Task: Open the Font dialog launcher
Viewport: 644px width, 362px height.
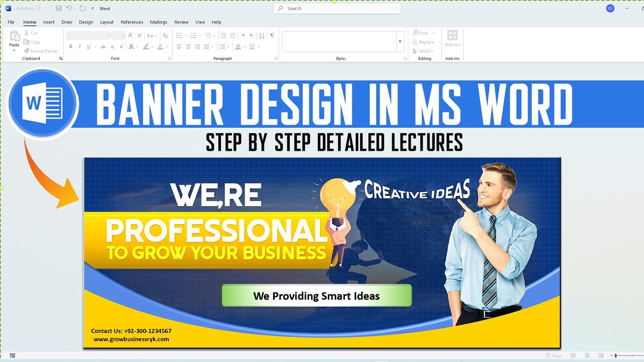Action: [170, 59]
